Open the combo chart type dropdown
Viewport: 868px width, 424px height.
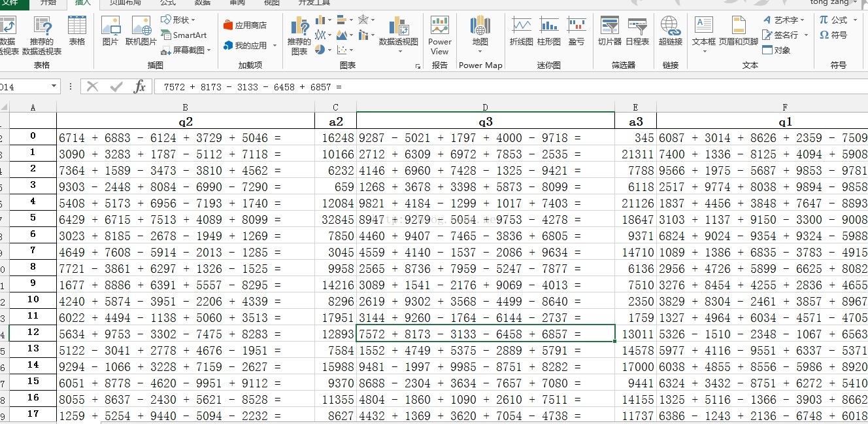point(372,35)
